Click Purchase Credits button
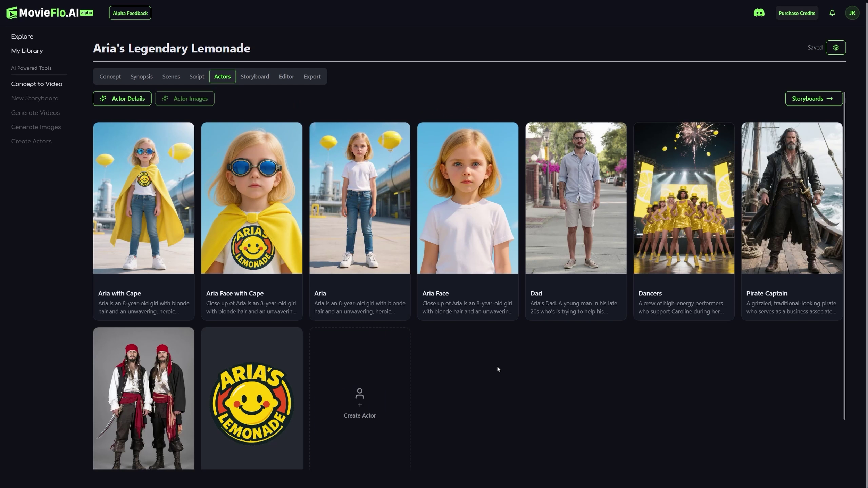This screenshot has height=488, width=868. click(796, 13)
